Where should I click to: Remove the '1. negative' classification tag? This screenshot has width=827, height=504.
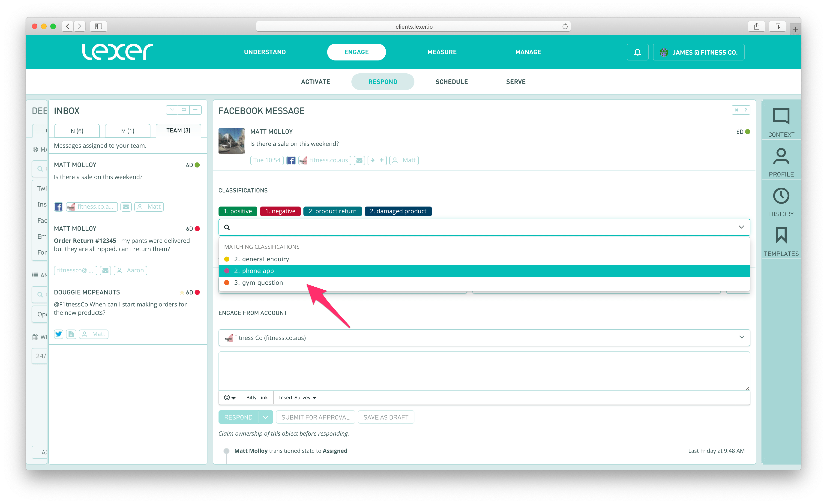point(280,211)
